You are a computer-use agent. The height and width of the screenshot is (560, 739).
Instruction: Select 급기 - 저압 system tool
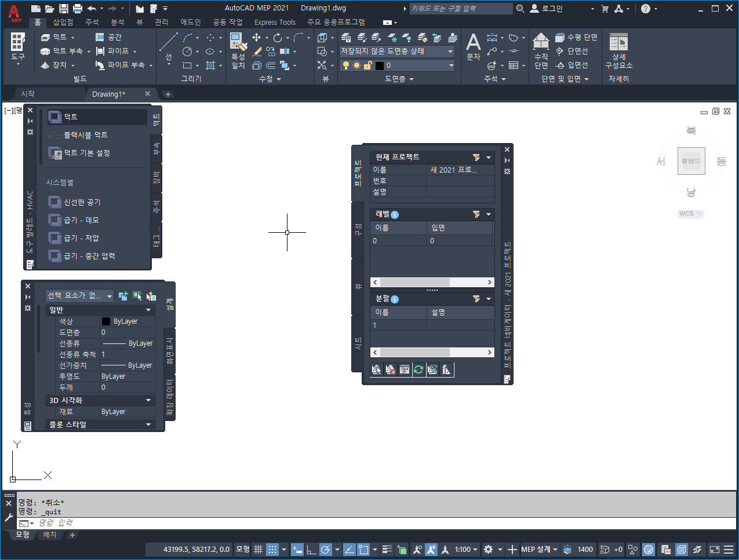(x=81, y=238)
